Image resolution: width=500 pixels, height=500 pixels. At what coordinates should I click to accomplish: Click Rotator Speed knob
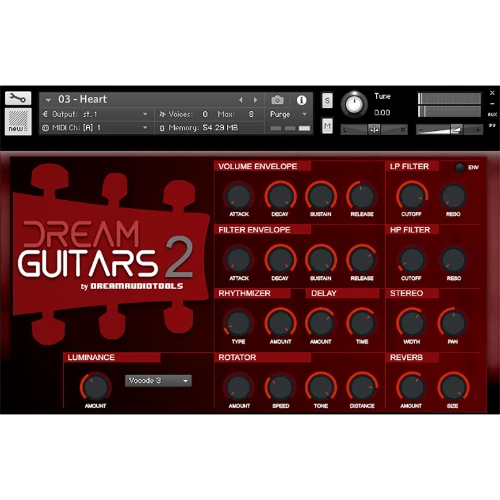[x=280, y=387]
